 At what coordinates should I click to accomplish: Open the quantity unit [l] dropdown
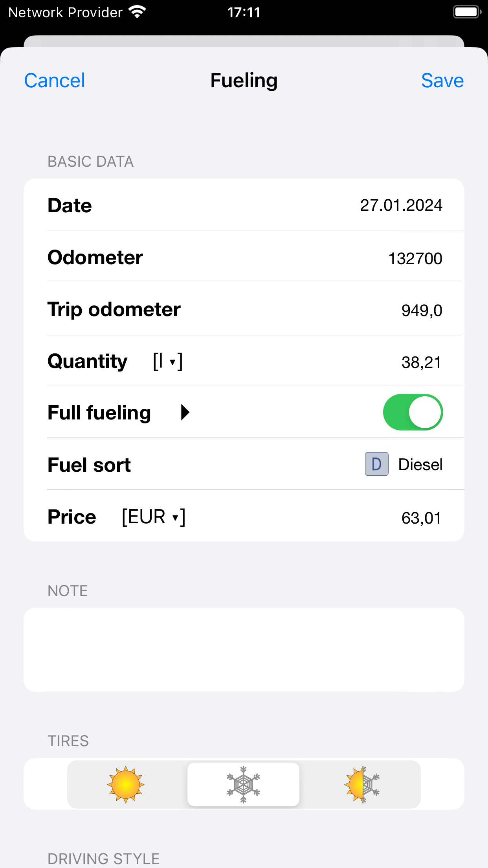(x=168, y=361)
